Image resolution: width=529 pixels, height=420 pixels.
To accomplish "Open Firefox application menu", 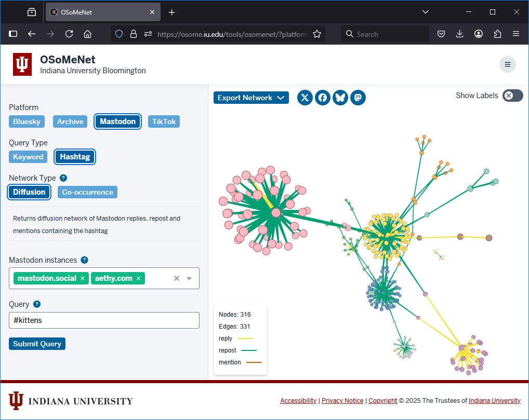I will (x=516, y=34).
